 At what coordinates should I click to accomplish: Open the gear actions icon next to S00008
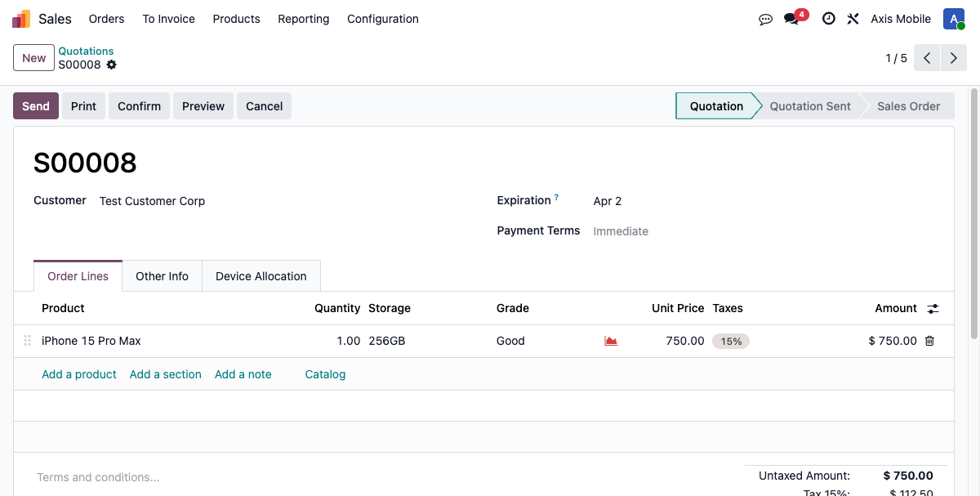[111, 65]
